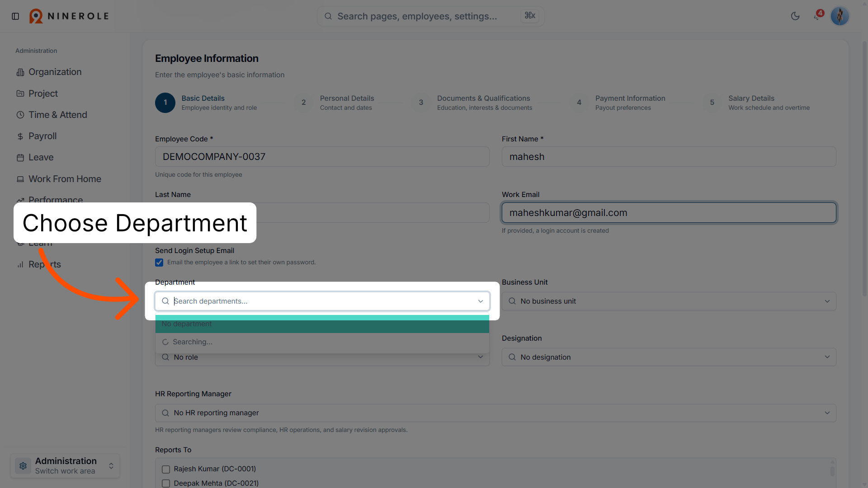Go to step 5 Salary Details
The image size is (868, 488).
coord(756,103)
